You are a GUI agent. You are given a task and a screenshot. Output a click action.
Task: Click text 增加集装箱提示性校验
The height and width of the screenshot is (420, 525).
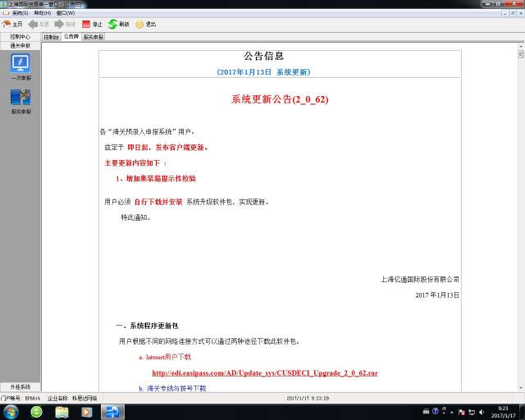coord(161,179)
